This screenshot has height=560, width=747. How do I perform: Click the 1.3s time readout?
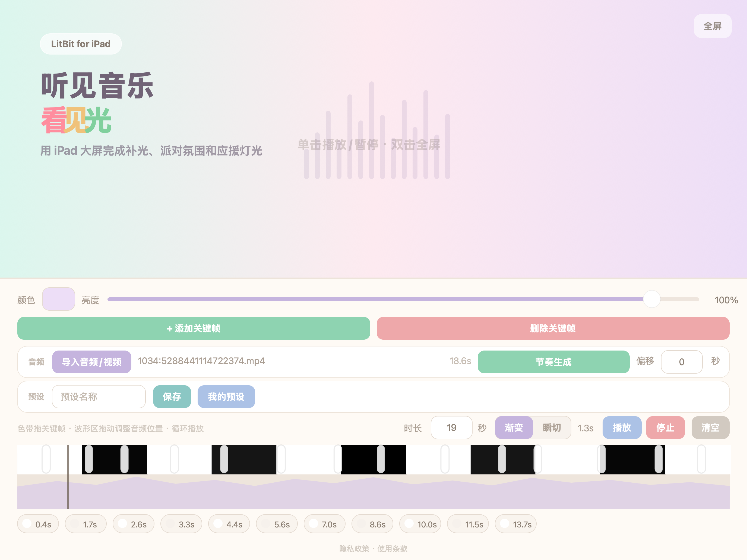pos(585,428)
